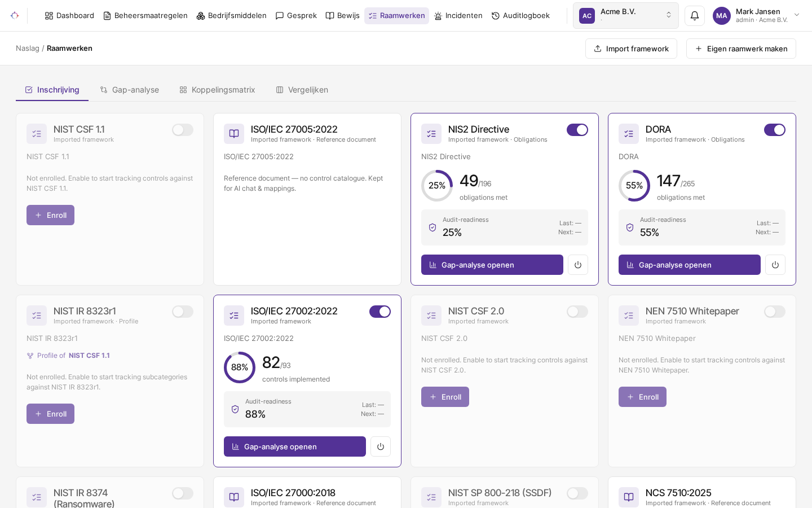Image resolution: width=812 pixels, height=508 pixels.
Task: Click the app logo in top-left corner
Action: 15,16
